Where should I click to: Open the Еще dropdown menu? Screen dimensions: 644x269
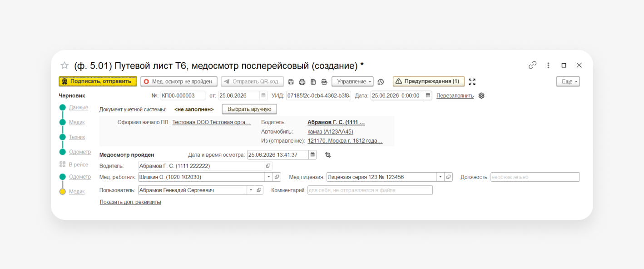[x=568, y=81]
